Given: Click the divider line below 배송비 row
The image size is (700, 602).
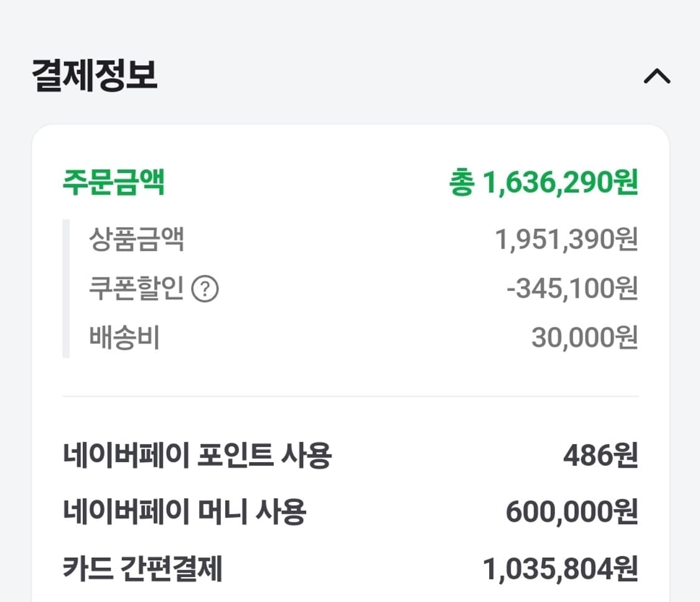Looking at the screenshot, I should (350, 396).
